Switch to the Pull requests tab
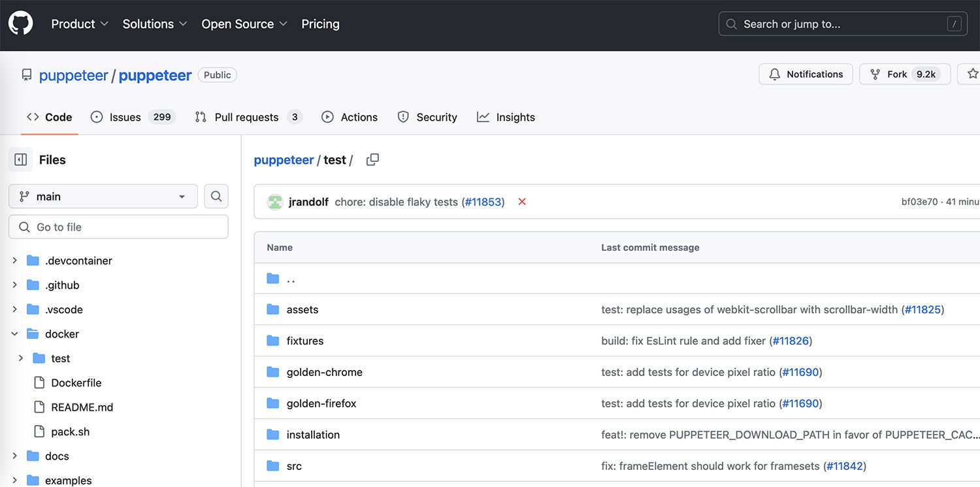The image size is (980, 487). point(248,118)
